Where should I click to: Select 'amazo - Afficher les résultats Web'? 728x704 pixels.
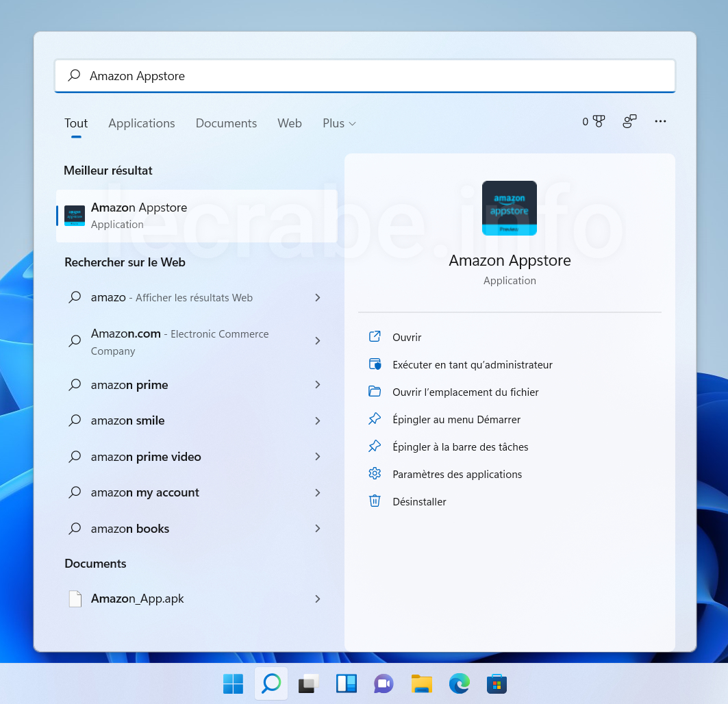click(x=197, y=298)
